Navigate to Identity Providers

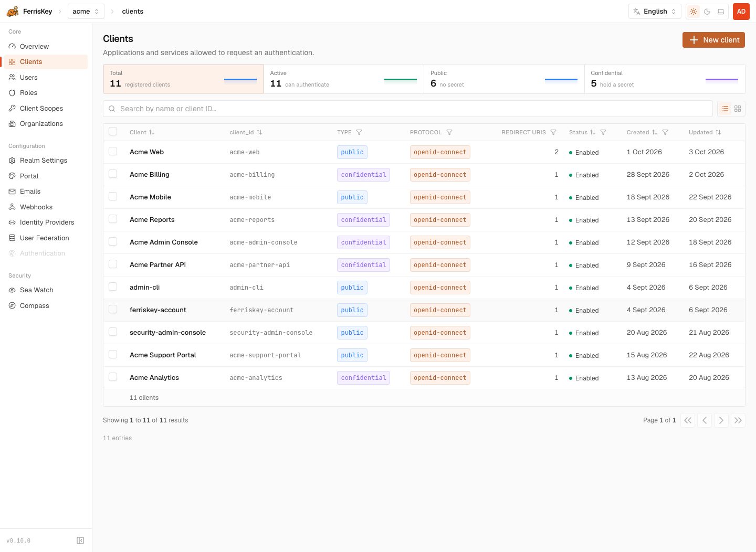tap(46, 222)
